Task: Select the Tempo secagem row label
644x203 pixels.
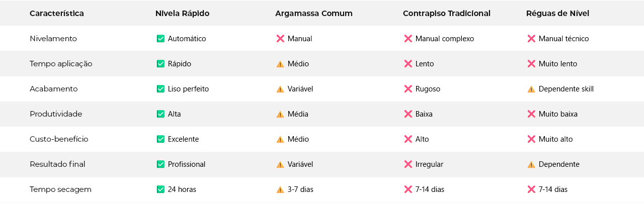Action: click(60, 189)
